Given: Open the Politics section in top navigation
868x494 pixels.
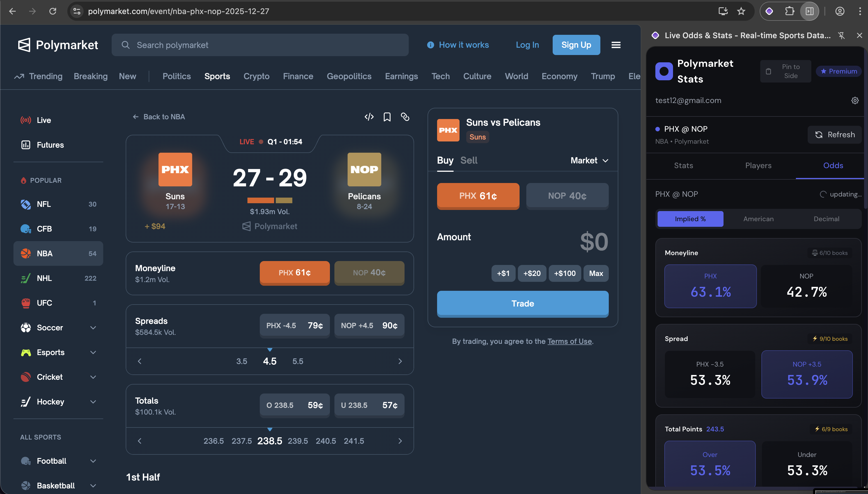Looking at the screenshot, I should point(176,76).
